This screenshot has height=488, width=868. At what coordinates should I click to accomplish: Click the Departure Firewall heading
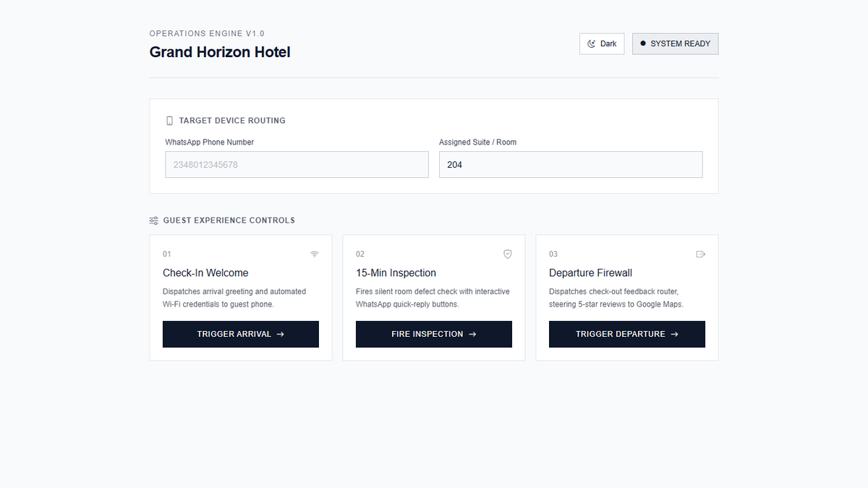coord(590,273)
